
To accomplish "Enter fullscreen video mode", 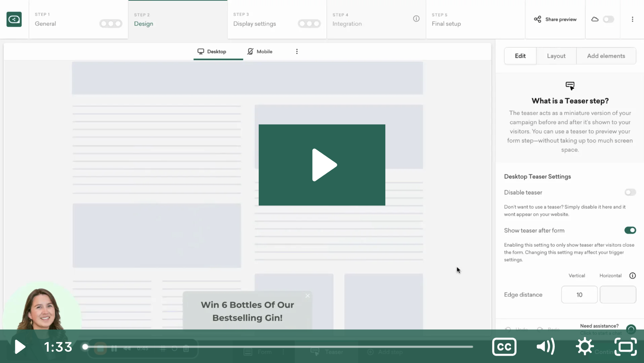I will (x=625, y=347).
